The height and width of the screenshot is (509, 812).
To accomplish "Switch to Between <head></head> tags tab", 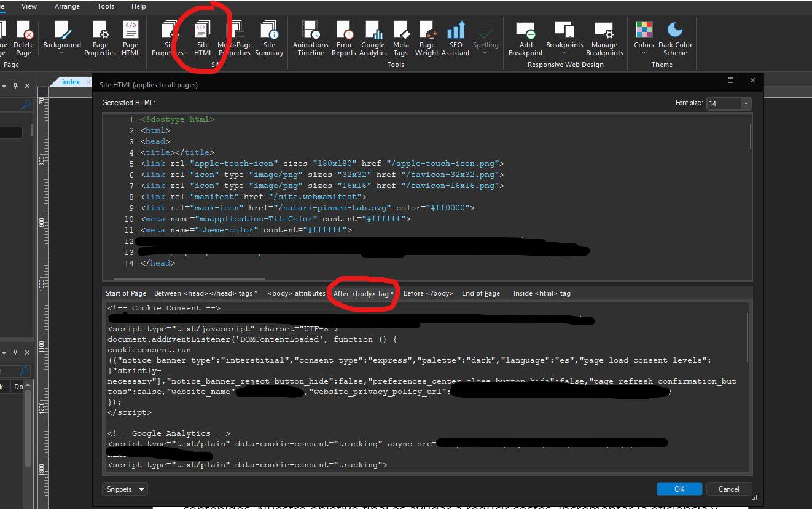I will pyautogui.click(x=206, y=293).
